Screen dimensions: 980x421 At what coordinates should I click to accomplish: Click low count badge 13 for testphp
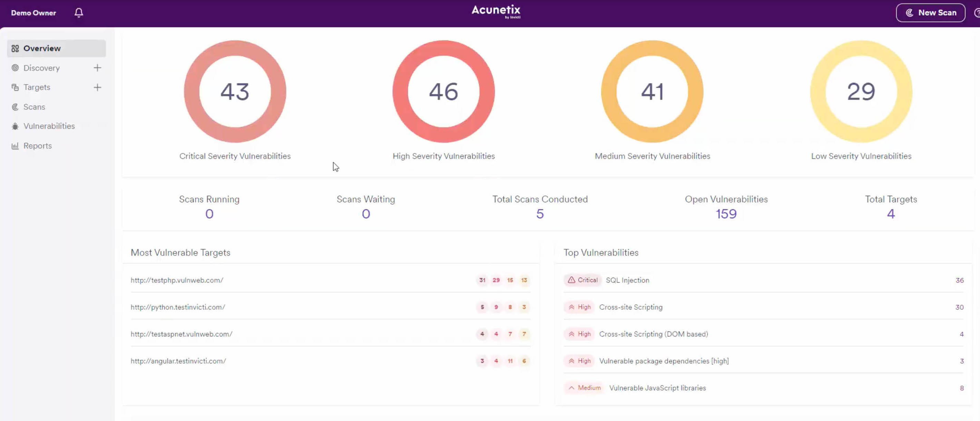[x=524, y=280]
